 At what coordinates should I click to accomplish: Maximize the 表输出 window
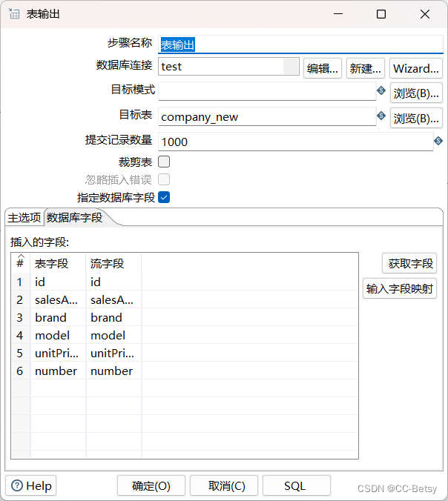(x=381, y=14)
